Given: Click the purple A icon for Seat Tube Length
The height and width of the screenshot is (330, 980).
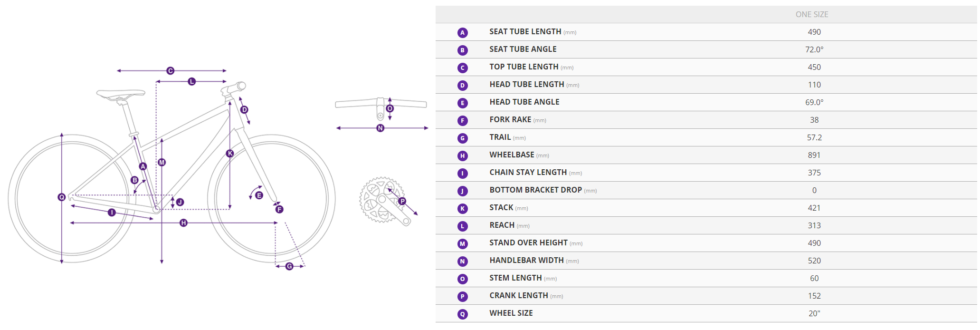Looking at the screenshot, I should point(462,32).
